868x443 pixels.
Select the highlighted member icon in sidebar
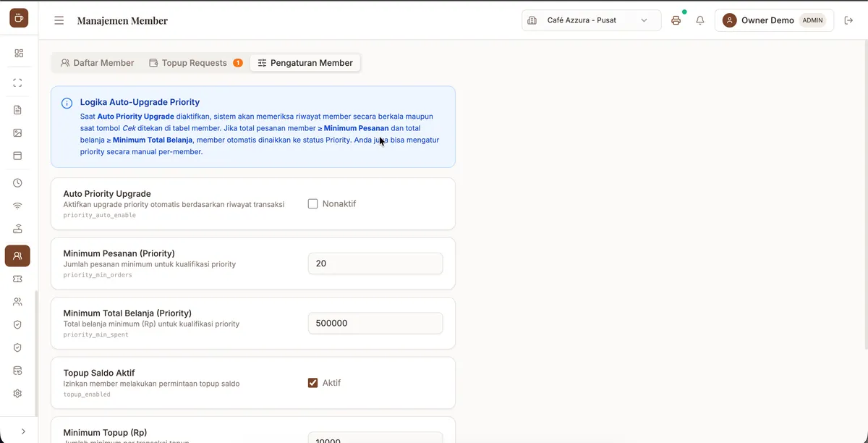[18, 256]
